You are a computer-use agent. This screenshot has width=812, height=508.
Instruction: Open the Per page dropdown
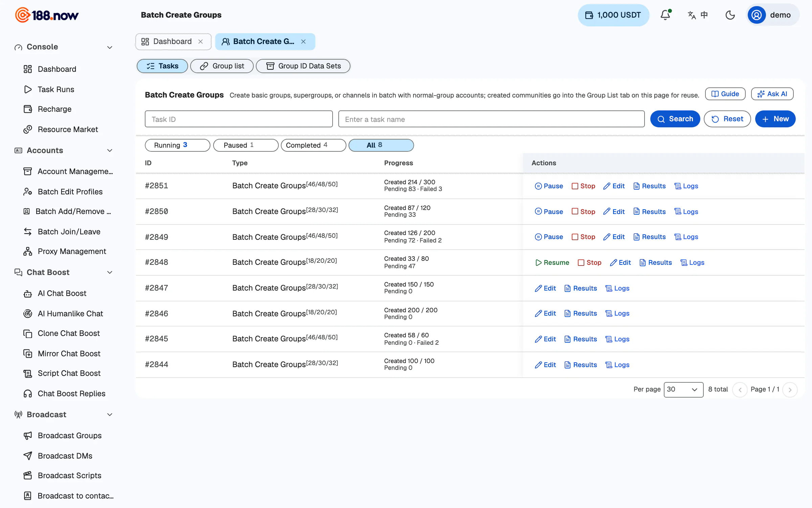click(683, 389)
